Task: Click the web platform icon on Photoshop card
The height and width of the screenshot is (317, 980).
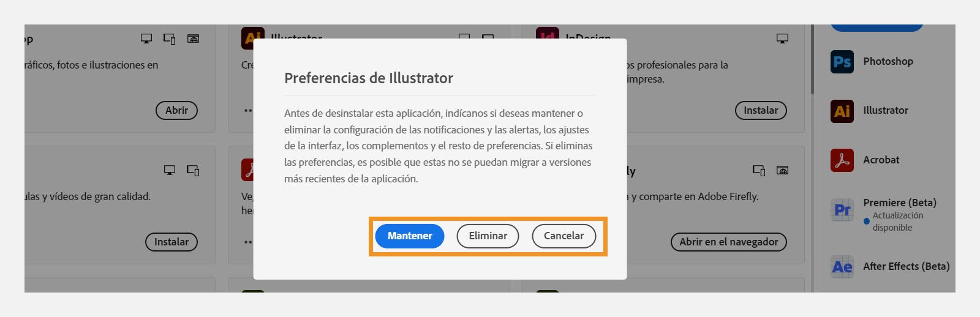Action: (193, 39)
